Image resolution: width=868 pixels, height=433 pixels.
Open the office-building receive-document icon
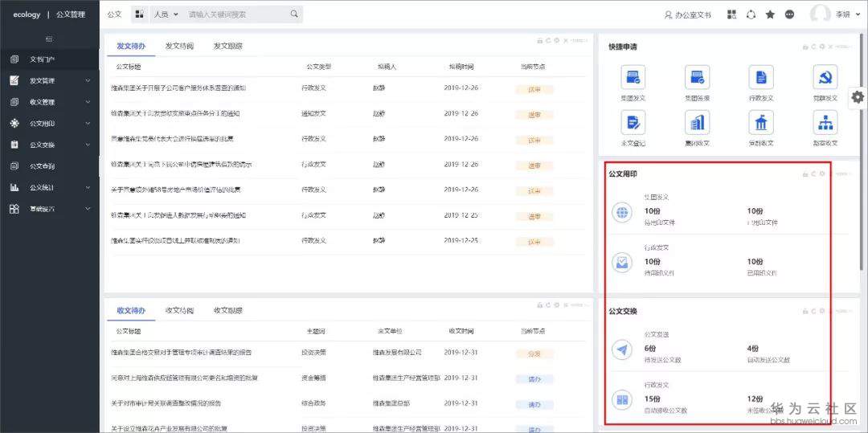pos(697,122)
